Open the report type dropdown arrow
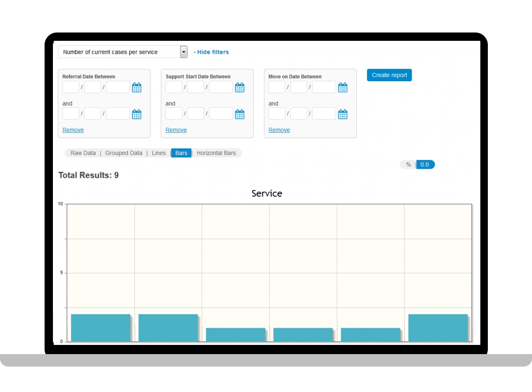 (183, 52)
